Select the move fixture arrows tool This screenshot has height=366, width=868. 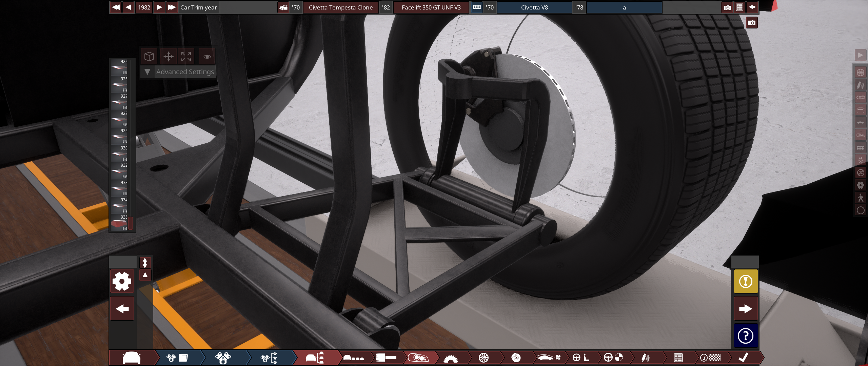point(169,56)
